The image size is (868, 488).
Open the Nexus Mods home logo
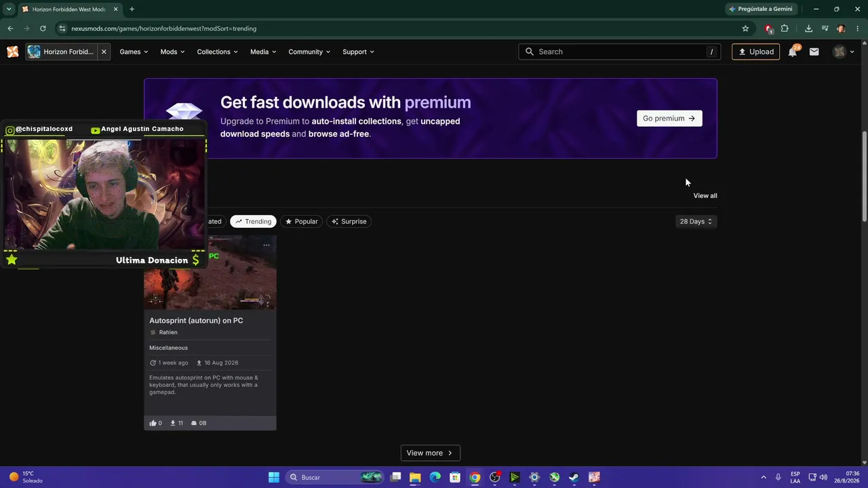click(12, 52)
